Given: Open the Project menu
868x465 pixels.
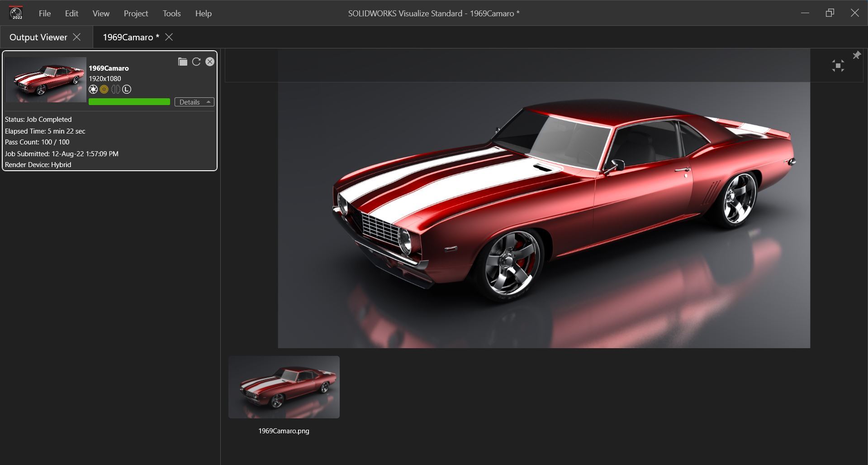Looking at the screenshot, I should (x=136, y=14).
